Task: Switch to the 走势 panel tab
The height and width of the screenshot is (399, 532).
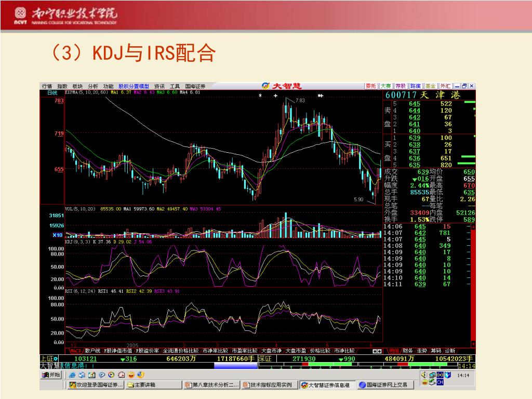Action: click(x=422, y=351)
